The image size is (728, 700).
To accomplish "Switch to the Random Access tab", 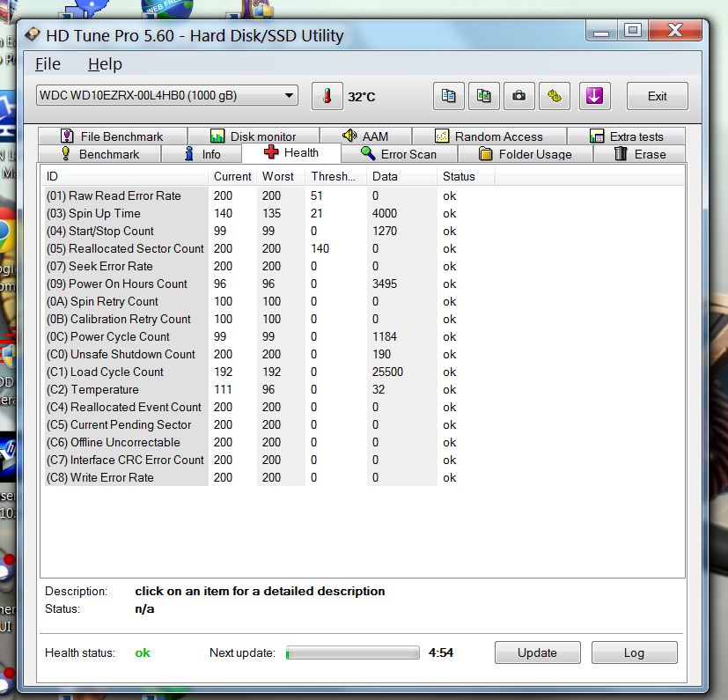I will tap(489, 136).
